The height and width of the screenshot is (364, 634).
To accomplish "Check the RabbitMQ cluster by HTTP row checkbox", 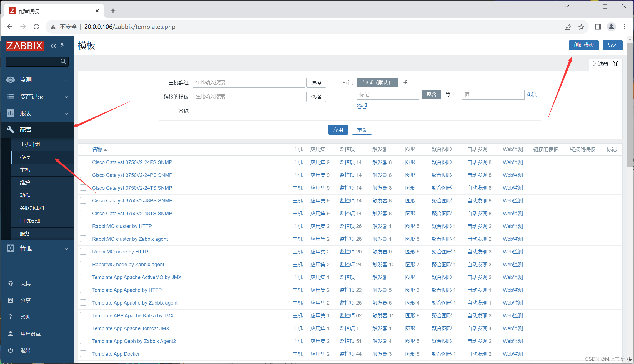I will point(83,226).
